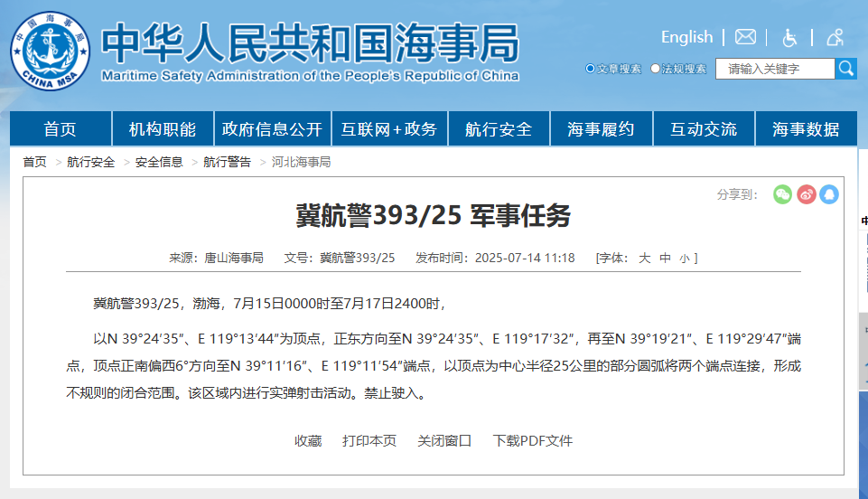
Task: Share article to WeChat
Action: 782,194
